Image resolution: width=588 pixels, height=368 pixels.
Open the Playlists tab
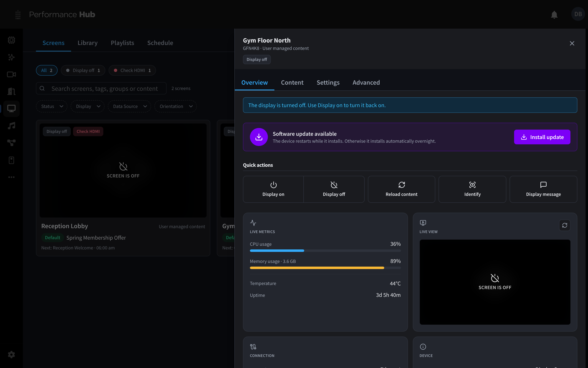click(122, 43)
